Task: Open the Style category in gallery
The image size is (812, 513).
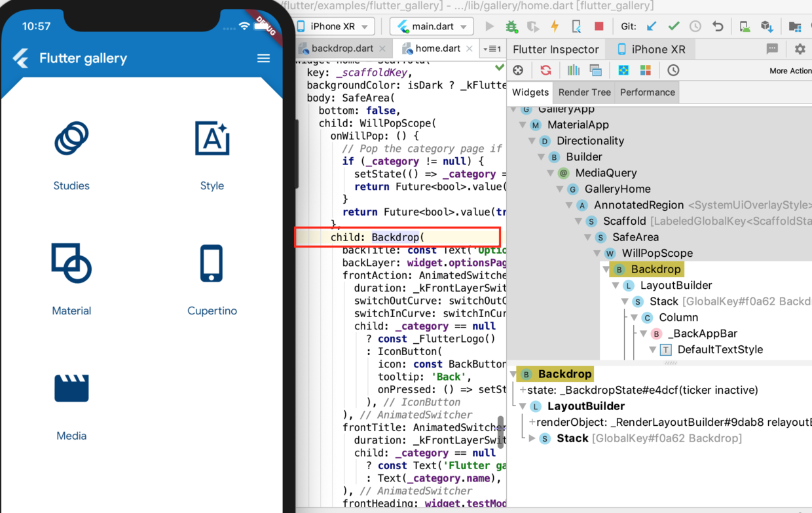Action: pos(212,156)
